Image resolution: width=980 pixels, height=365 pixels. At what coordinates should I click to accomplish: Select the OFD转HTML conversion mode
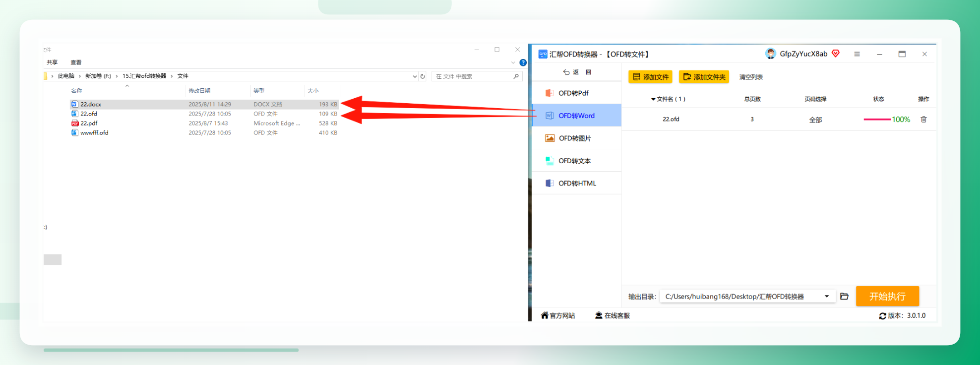pos(576,183)
